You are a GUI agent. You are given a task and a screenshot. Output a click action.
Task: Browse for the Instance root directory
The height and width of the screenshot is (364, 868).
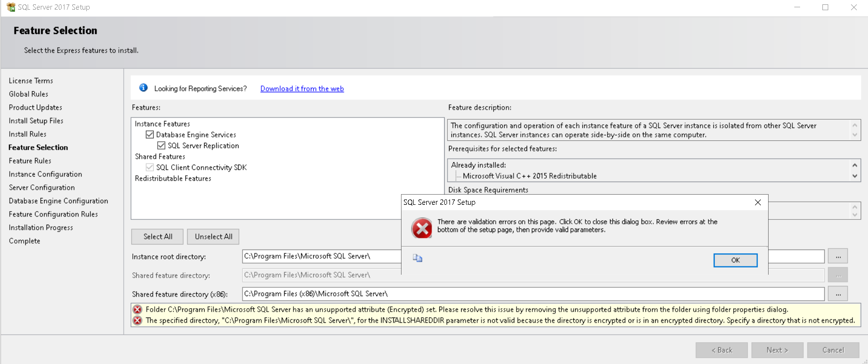[838, 256]
